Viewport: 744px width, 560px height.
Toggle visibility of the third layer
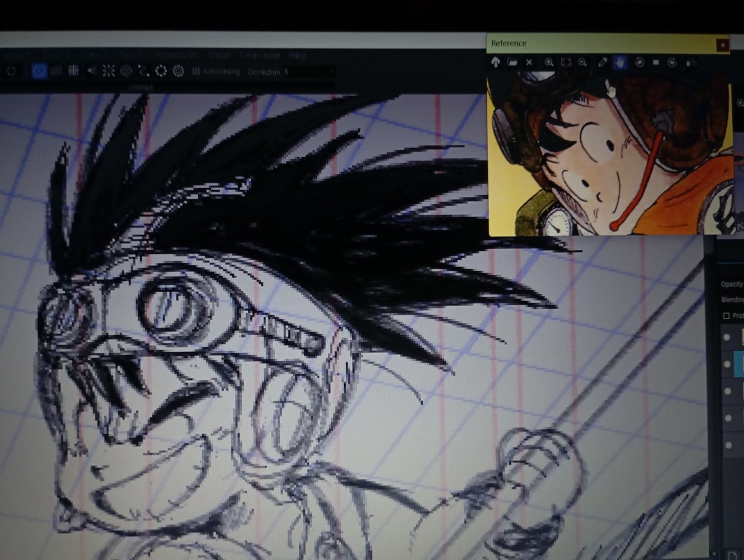726,392
